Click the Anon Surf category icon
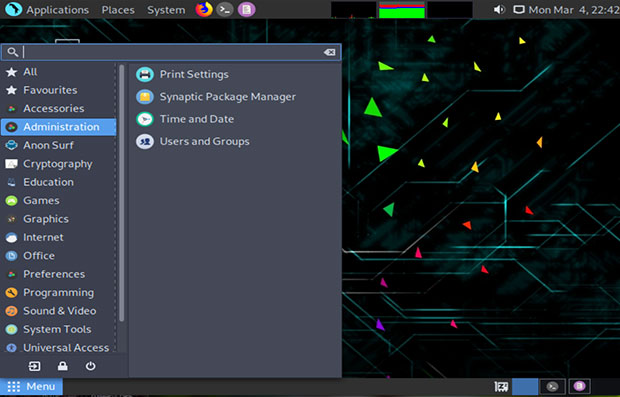 pyautogui.click(x=11, y=145)
